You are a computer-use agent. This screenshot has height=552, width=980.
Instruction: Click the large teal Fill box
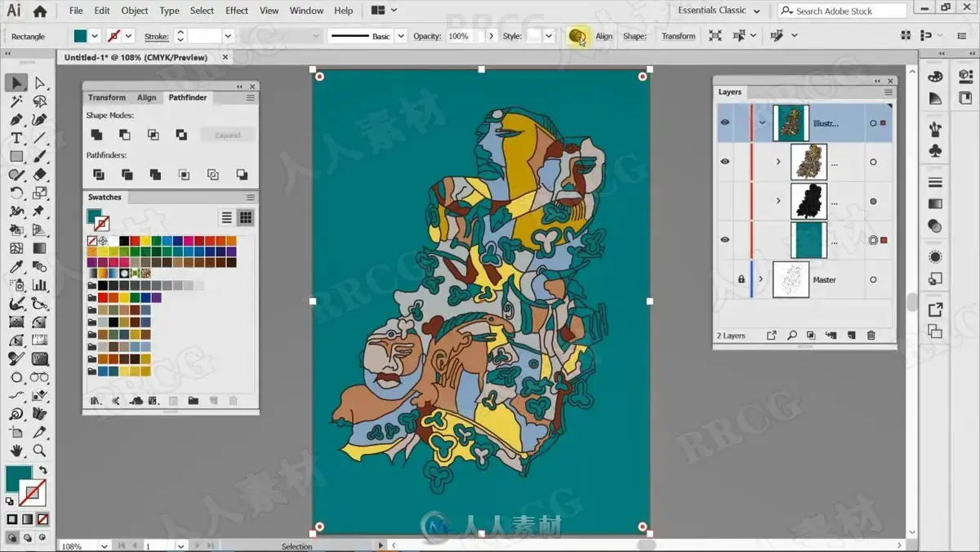point(18,479)
